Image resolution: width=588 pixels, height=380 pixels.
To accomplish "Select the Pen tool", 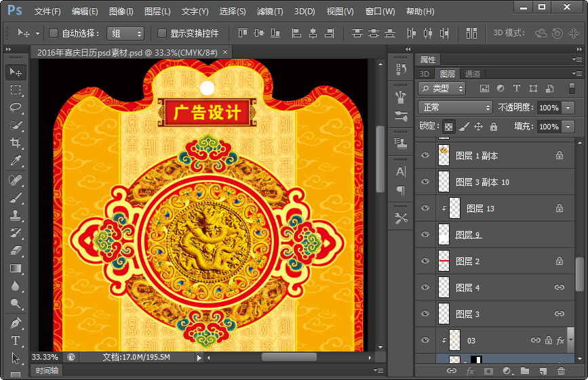I will click(16, 322).
